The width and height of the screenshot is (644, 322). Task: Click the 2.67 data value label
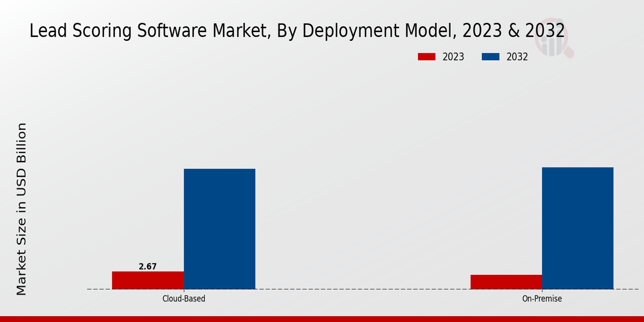coord(148,266)
